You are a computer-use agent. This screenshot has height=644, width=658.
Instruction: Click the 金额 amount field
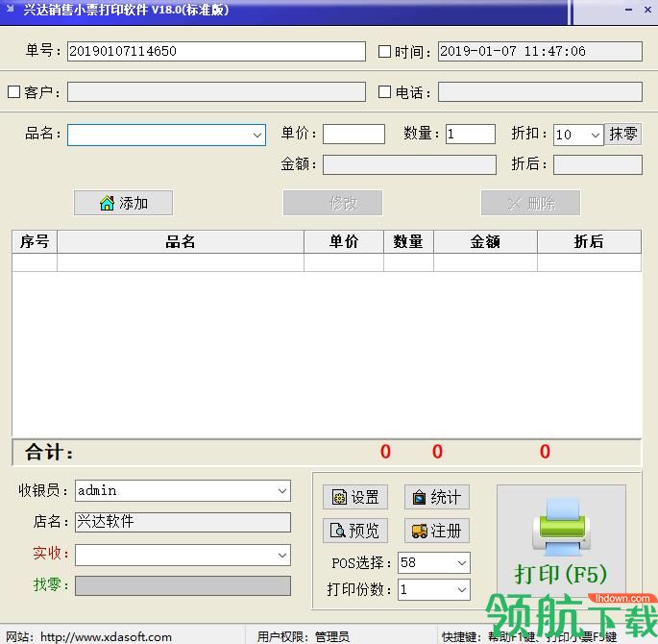[409, 164]
